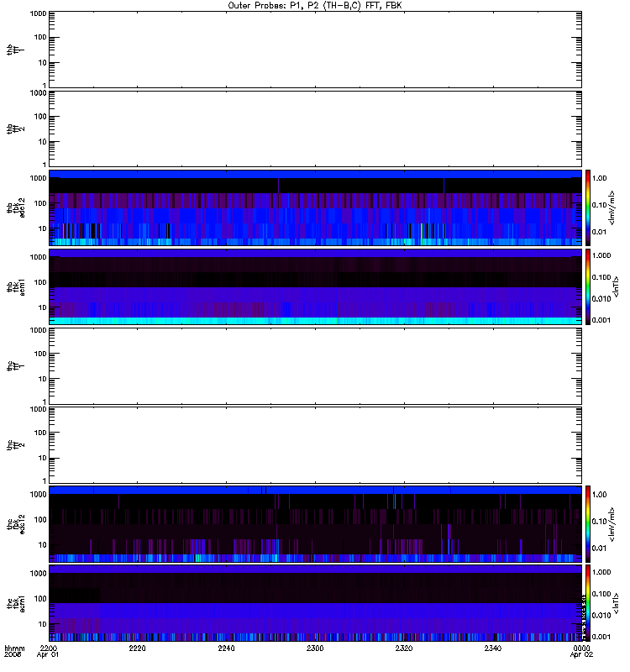The image size is (630, 672).
Task: Click the '100' tick of thb fff 1 axis
Action: [x=40, y=38]
